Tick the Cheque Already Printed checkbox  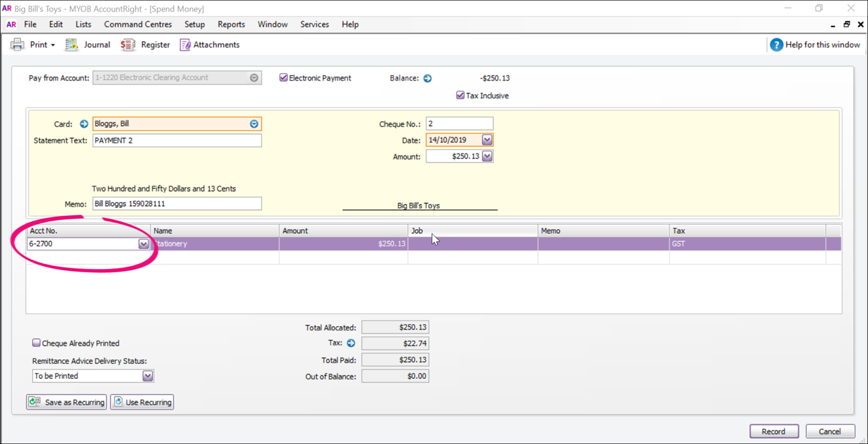tap(36, 343)
